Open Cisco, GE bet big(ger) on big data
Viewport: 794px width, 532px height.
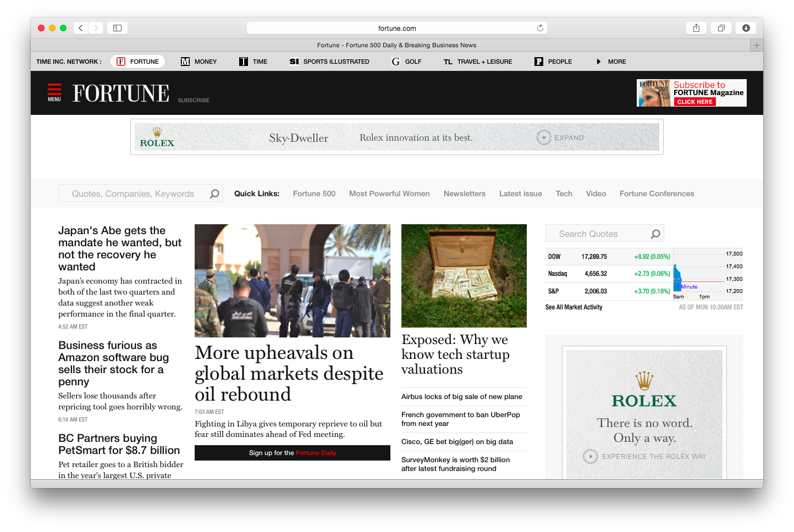(x=457, y=442)
